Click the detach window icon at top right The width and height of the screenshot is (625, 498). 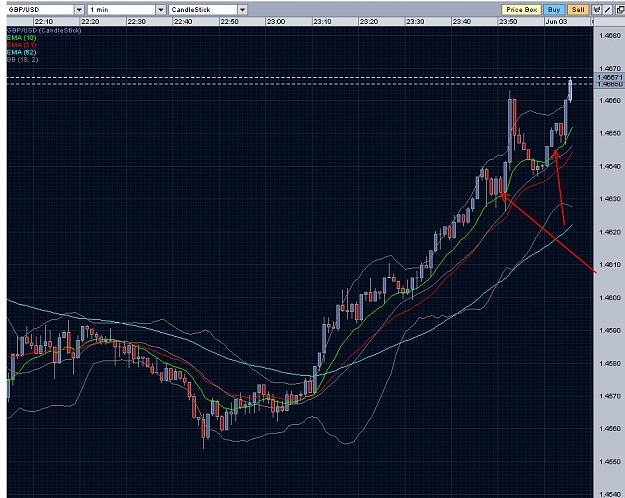coord(620,10)
